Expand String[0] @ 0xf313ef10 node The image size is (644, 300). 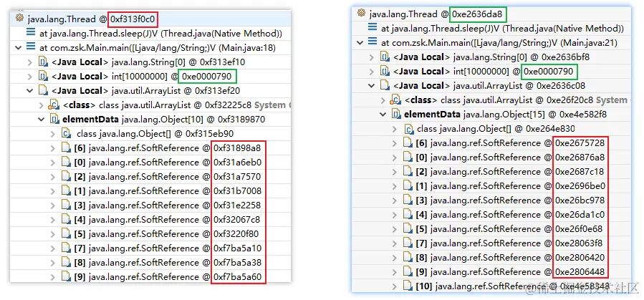[x=30, y=62]
